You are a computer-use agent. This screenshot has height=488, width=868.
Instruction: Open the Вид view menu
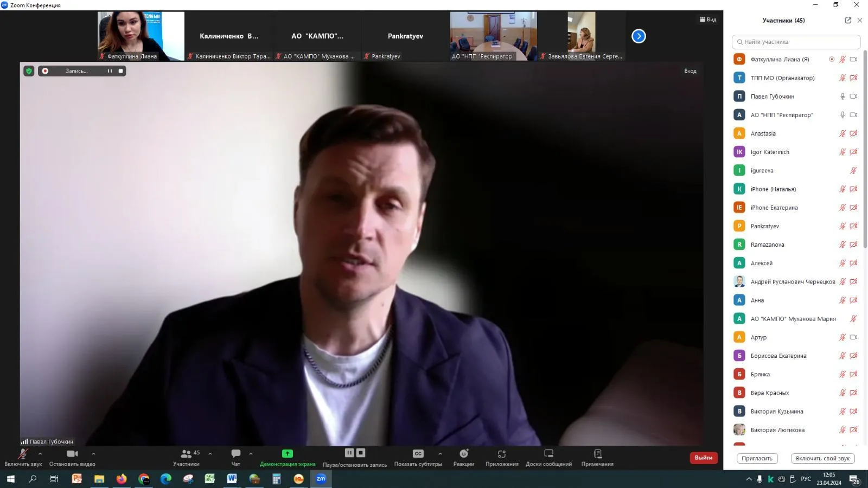708,20
